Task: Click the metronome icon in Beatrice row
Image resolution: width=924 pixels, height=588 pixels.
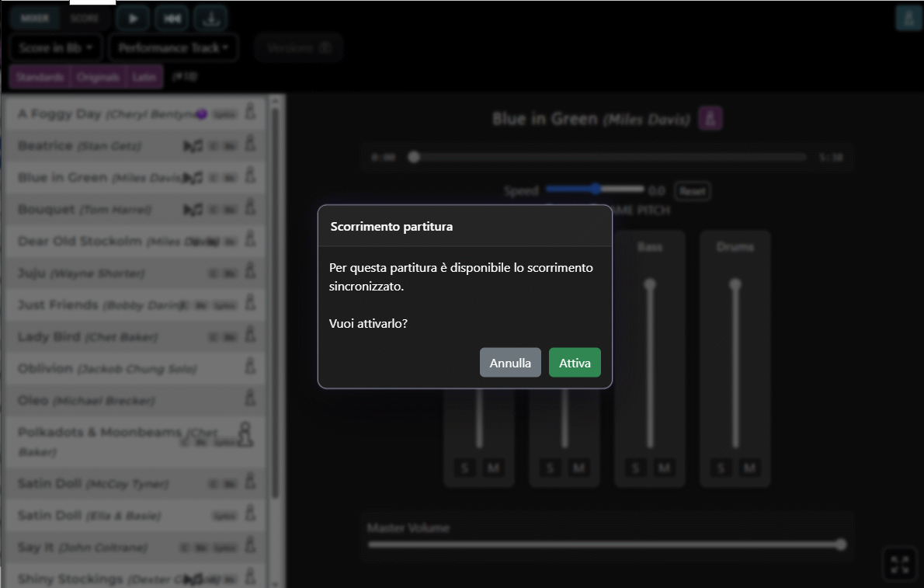Action: point(251,144)
